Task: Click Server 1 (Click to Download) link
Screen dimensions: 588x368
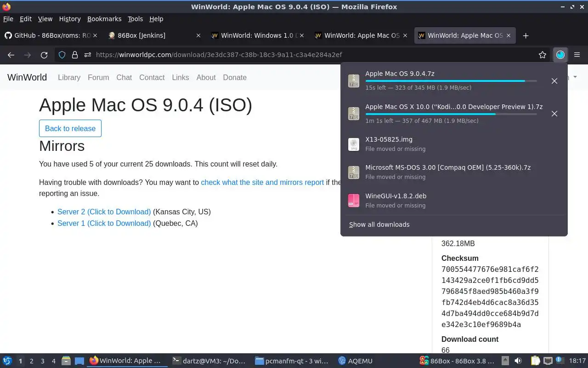Action: point(104,223)
